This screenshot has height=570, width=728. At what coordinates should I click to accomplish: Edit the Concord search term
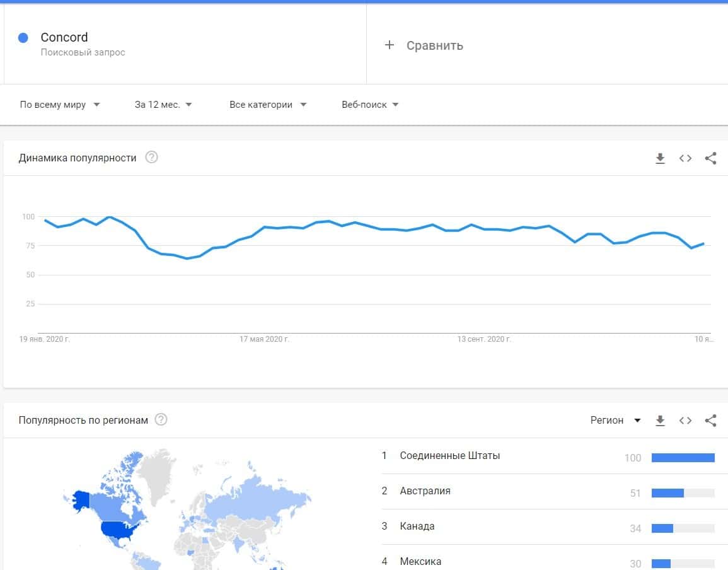(64, 38)
